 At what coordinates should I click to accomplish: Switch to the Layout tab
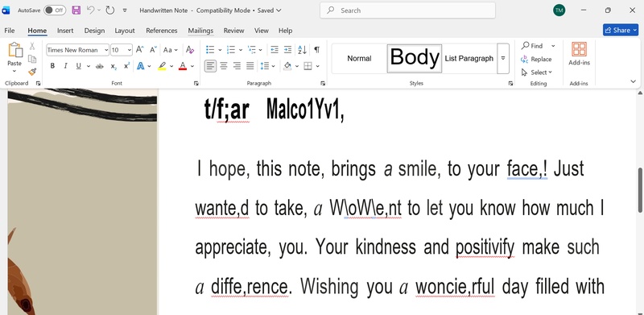125,31
